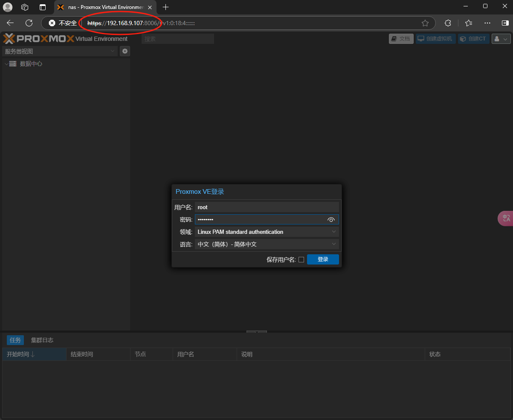Viewport: 513px width, 420px height.
Task: Switch to the 任务 tab
Action: pos(15,340)
